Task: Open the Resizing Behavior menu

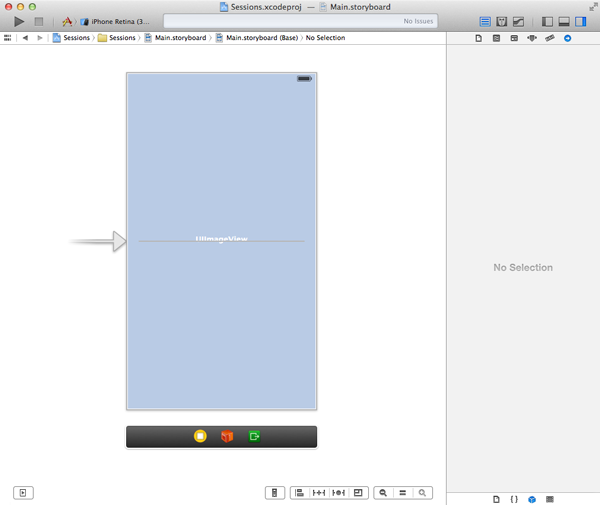Action: (358, 493)
